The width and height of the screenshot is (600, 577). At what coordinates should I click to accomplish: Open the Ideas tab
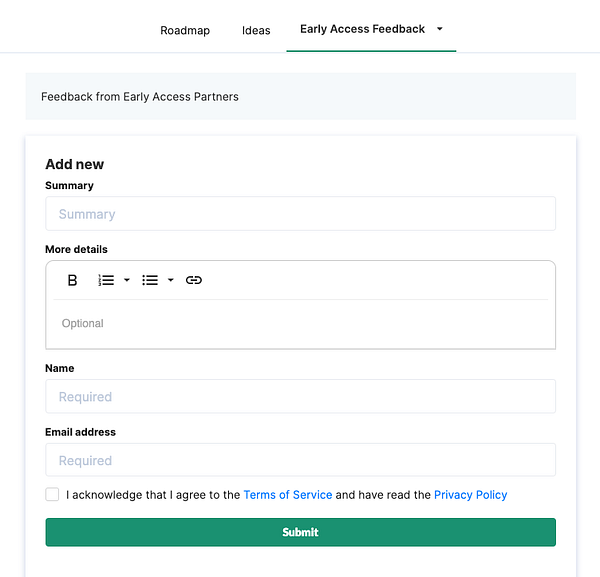pyautogui.click(x=256, y=30)
